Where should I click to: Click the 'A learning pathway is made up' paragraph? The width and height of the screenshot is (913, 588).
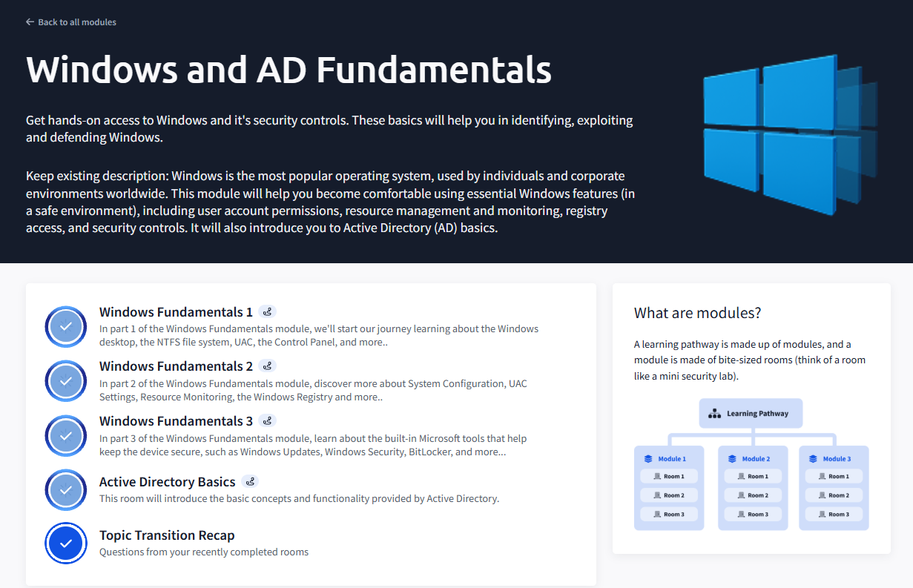(x=750, y=360)
